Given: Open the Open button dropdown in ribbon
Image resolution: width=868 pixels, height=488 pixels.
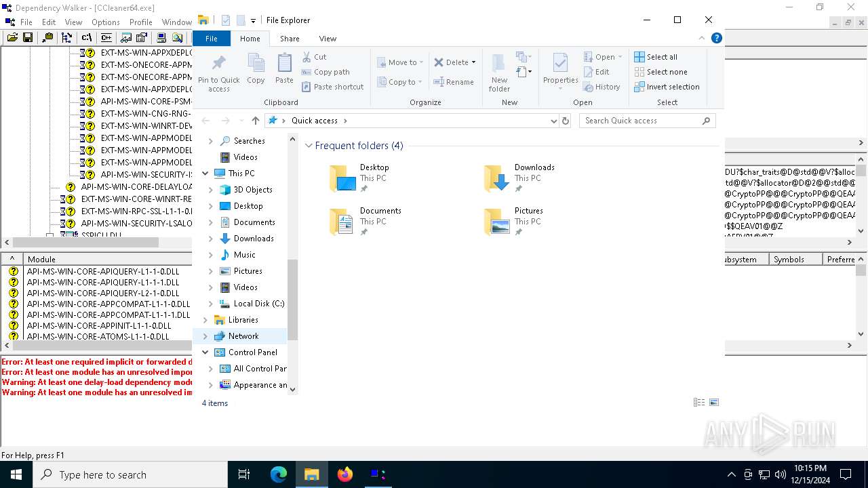Looking at the screenshot, I should (x=620, y=57).
